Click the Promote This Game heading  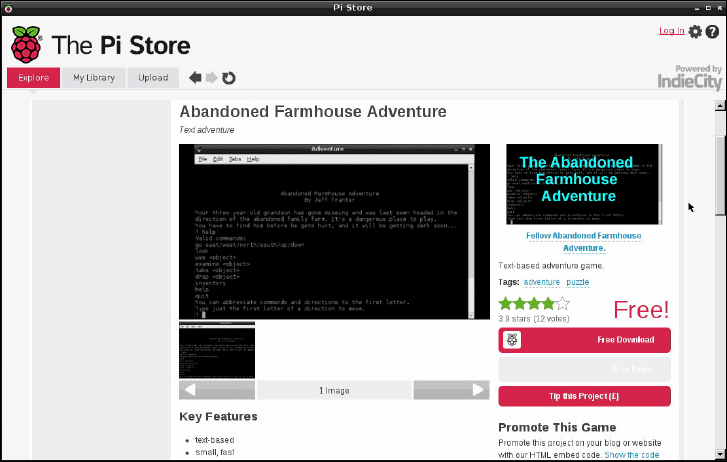coord(557,427)
